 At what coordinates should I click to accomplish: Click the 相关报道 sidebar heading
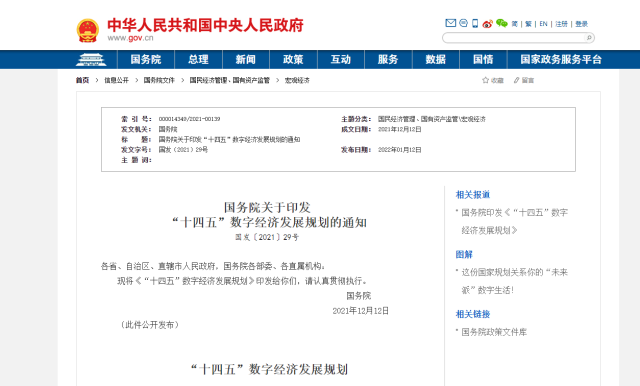point(473,195)
